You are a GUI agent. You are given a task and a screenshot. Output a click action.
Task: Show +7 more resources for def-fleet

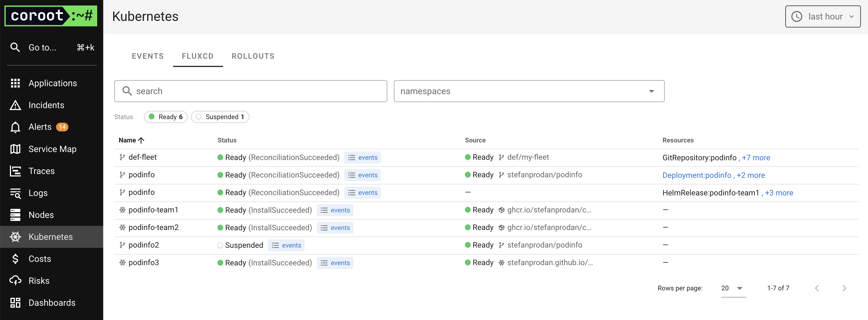pyautogui.click(x=756, y=158)
